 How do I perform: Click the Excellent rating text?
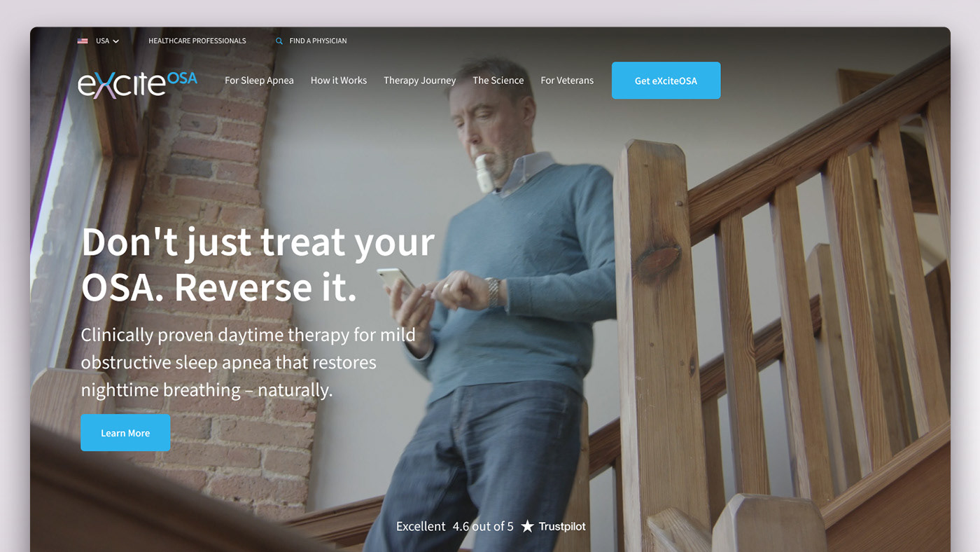pos(421,526)
